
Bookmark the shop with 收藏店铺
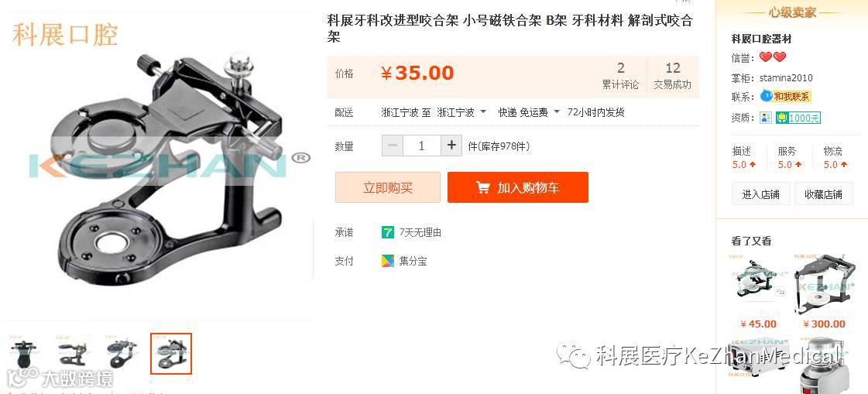click(823, 194)
